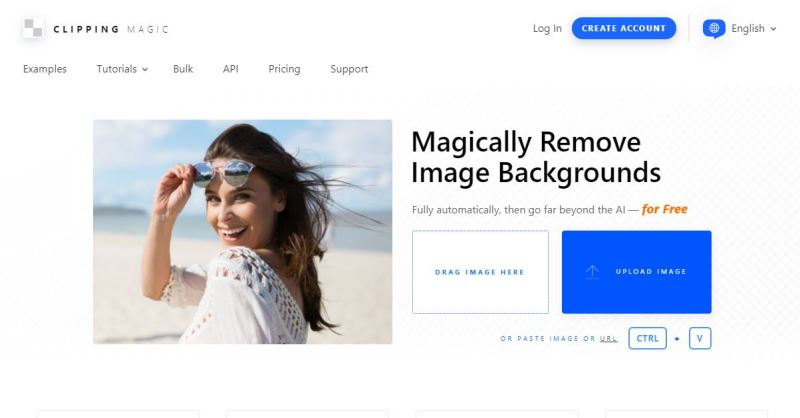
Task: Click the V key button
Action: [x=699, y=338]
